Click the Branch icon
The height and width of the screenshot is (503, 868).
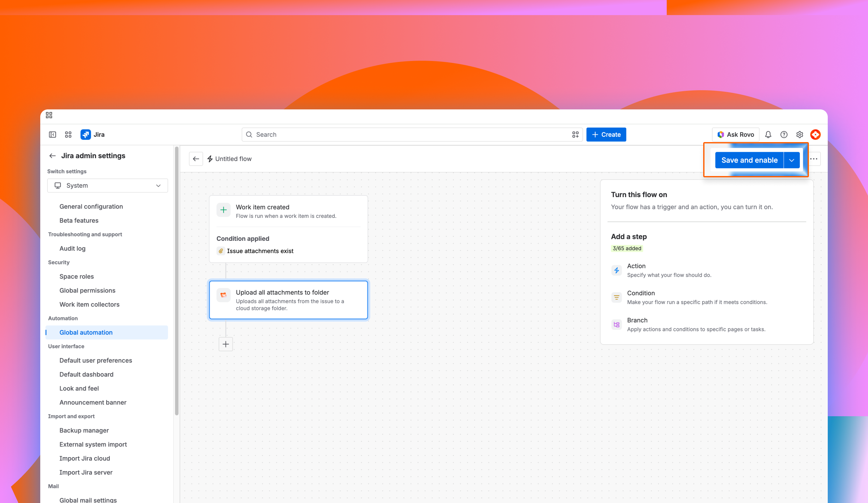[x=616, y=325]
